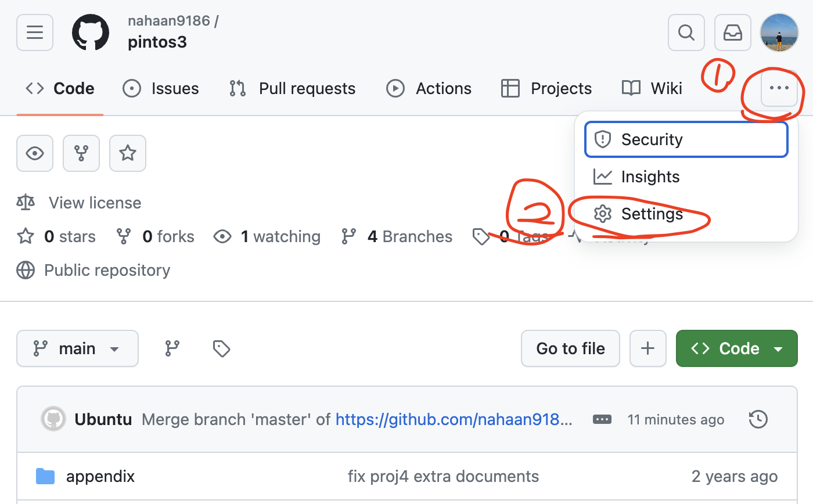Open the commit history clock icon
Image resolution: width=813 pixels, height=504 pixels.
coord(758,419)
